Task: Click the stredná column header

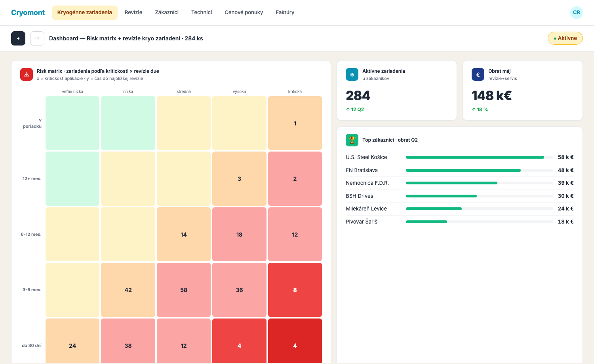Action: [x=184, y=91]
